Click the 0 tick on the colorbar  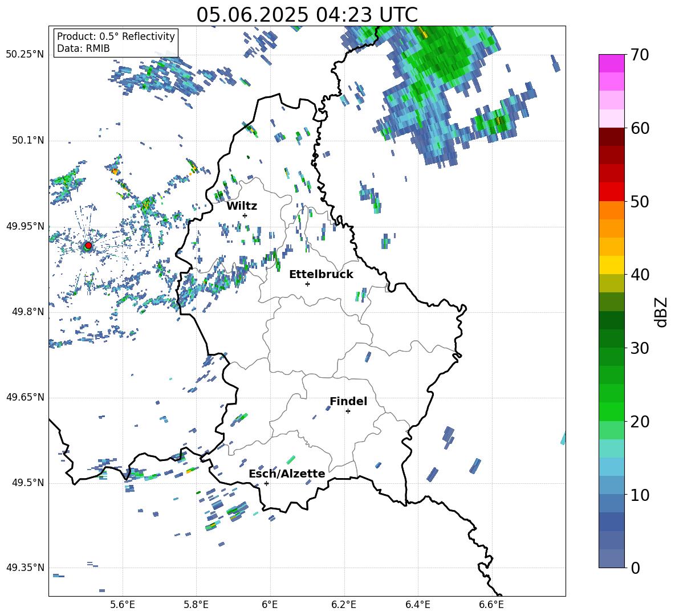[635, 568]
